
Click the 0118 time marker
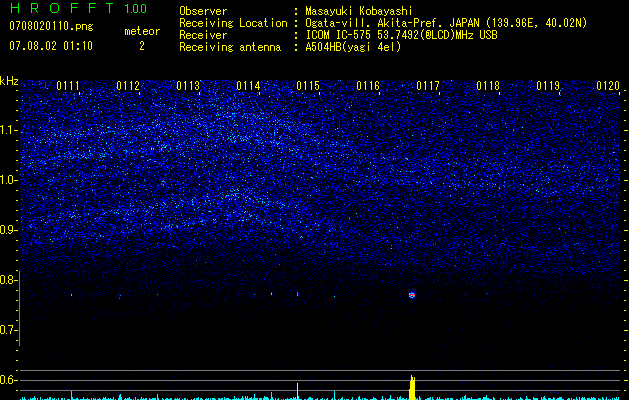(x=488, y=86)
